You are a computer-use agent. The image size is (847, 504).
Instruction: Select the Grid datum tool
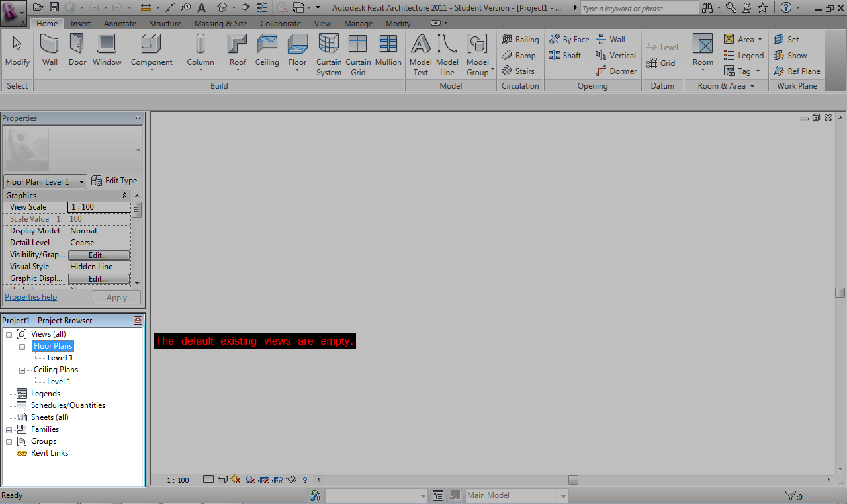point(661,63)
